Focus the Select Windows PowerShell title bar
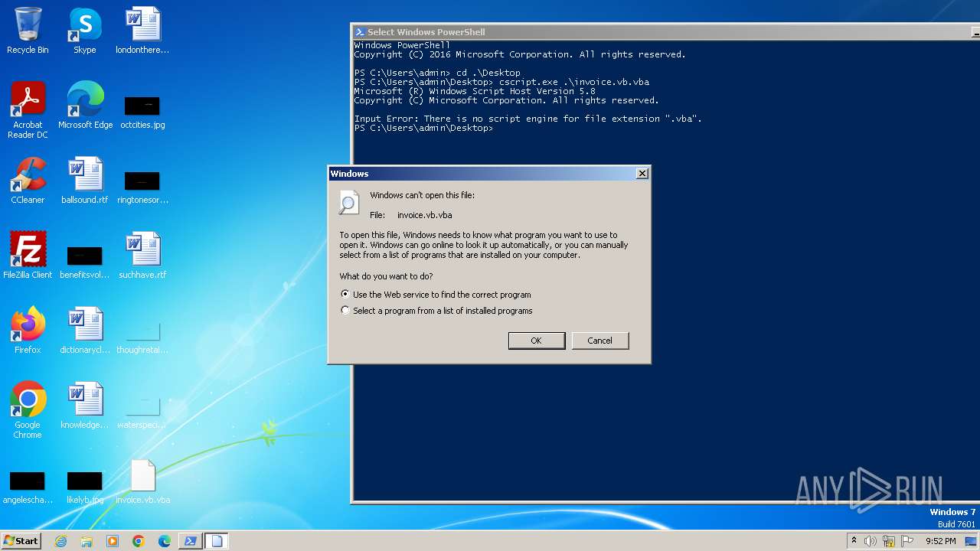This screenshot has height=551, width=980. [666, 32]
